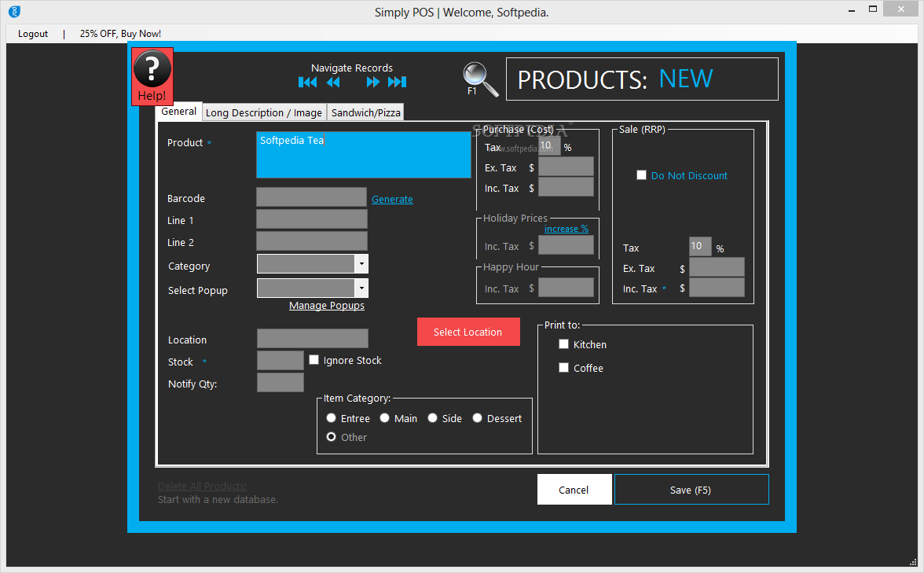Click the Happy Hour Inc. Tax field
The image size is (924, 573).
(x=566, y=288)
